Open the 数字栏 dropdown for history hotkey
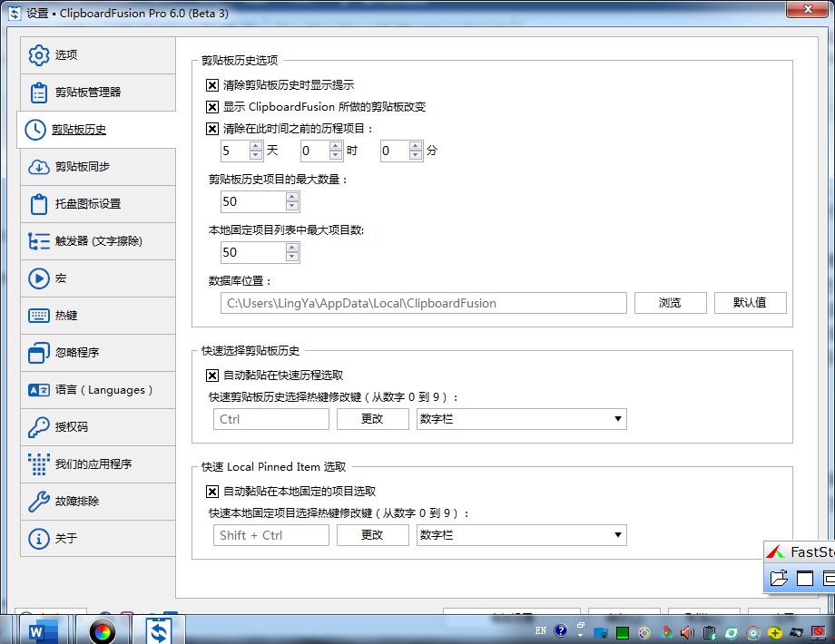Viewport: 835px width, 644px height. (x=521, y=419)
